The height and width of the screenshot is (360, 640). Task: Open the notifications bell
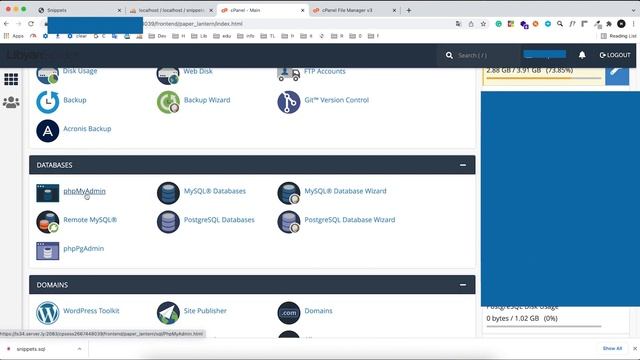[x=582, y=55]
